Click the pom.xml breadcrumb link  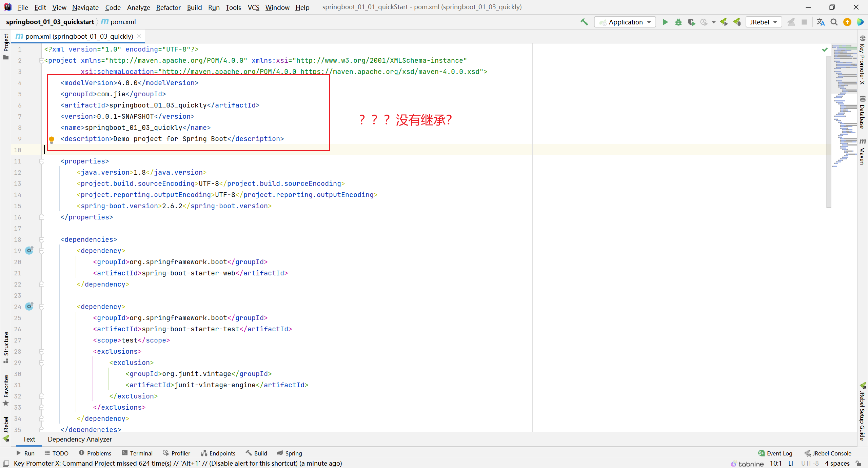point(123,22)
